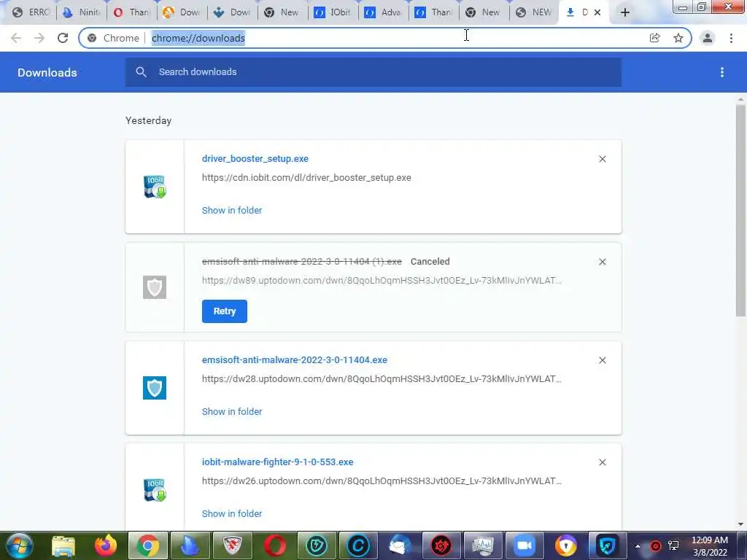This screenshot has width=747, height=560.
Task: Click the canceled emsisoft grey shield icon
Action: (155, 287)
